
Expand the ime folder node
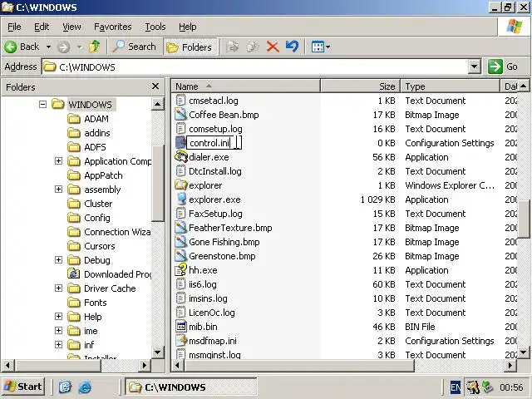pos(58,331)
